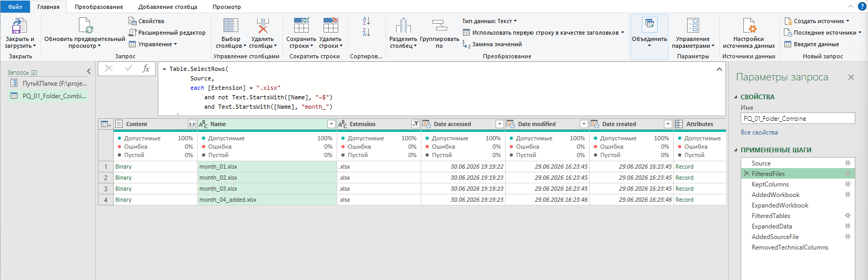Collapse the Queries pane with the arrow
Screen dimensions: 868x280
[89, 71]
